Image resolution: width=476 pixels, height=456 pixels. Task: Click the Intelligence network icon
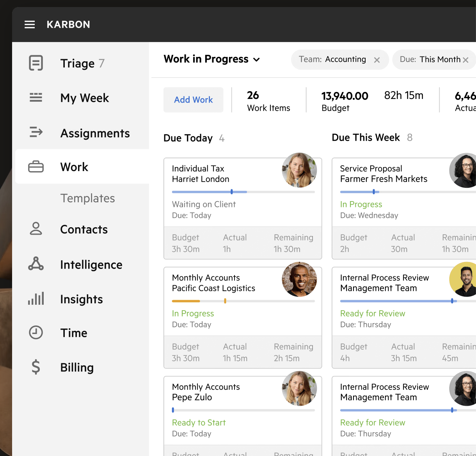pos(36,264)
